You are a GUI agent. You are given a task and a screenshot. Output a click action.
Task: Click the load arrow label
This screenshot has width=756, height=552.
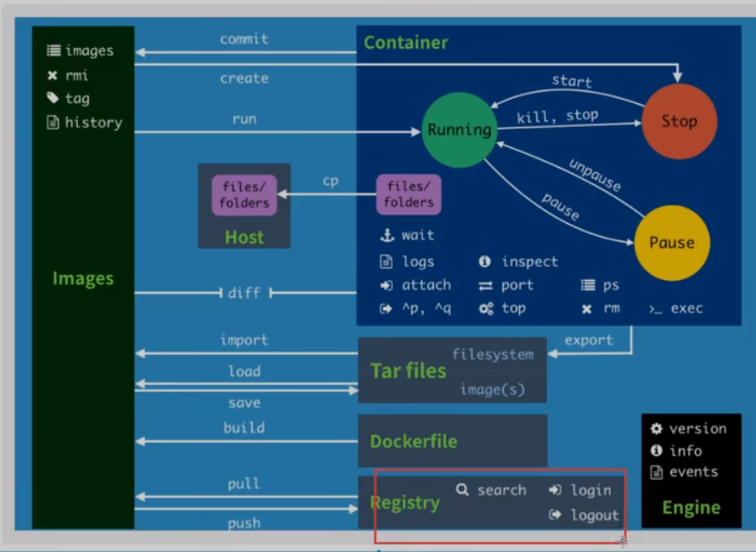(244, 371)
